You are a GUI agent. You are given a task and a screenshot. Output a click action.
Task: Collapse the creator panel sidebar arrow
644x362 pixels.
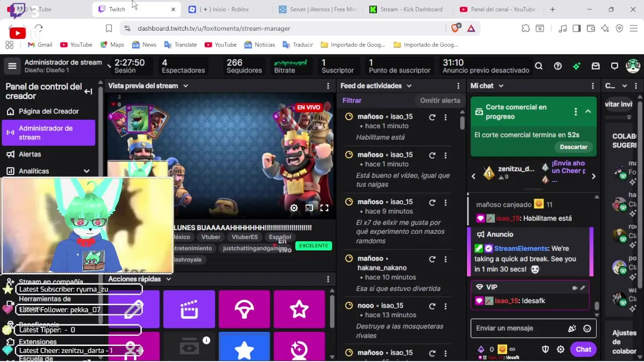click(88, 92)
